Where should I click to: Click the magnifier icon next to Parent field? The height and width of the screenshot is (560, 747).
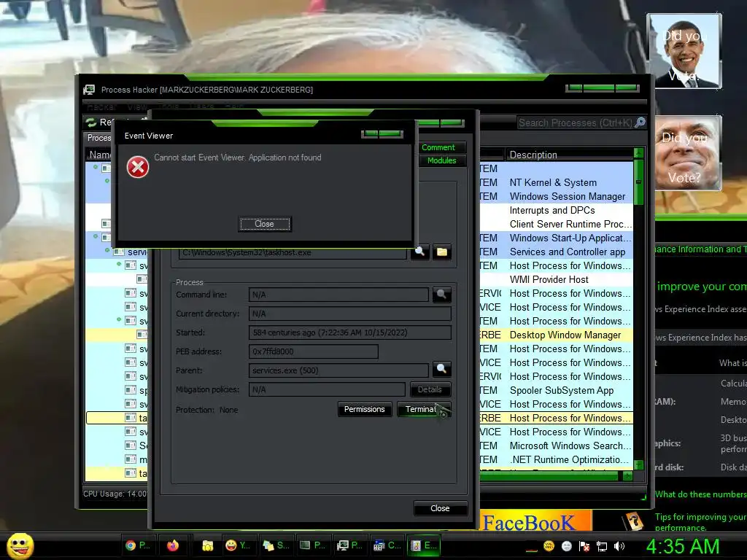coord(441,368)
